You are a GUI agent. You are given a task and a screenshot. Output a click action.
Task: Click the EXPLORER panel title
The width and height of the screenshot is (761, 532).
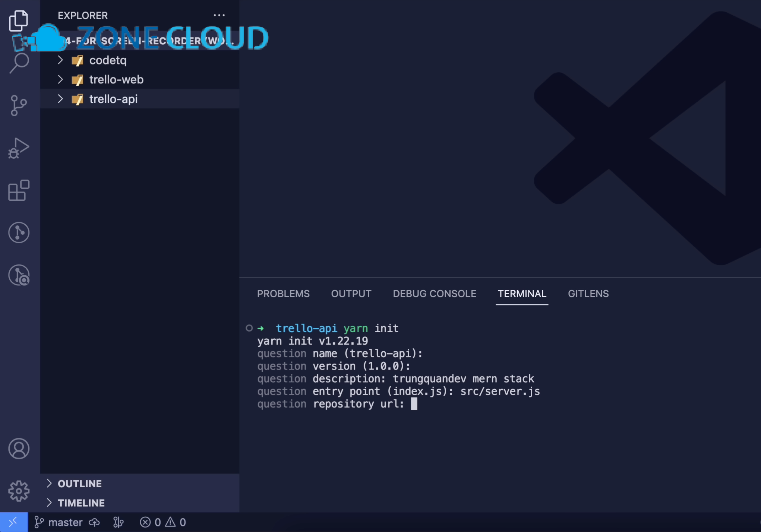click(x=83, y=15)
